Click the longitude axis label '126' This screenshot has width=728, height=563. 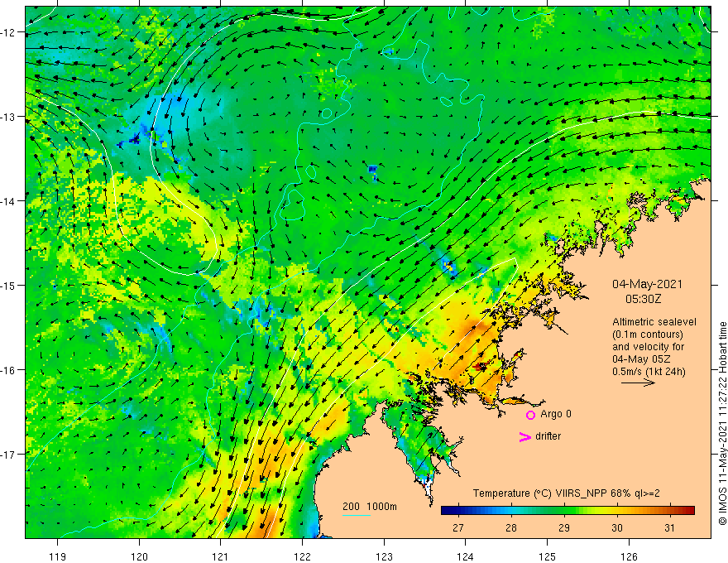click(629, 556)
